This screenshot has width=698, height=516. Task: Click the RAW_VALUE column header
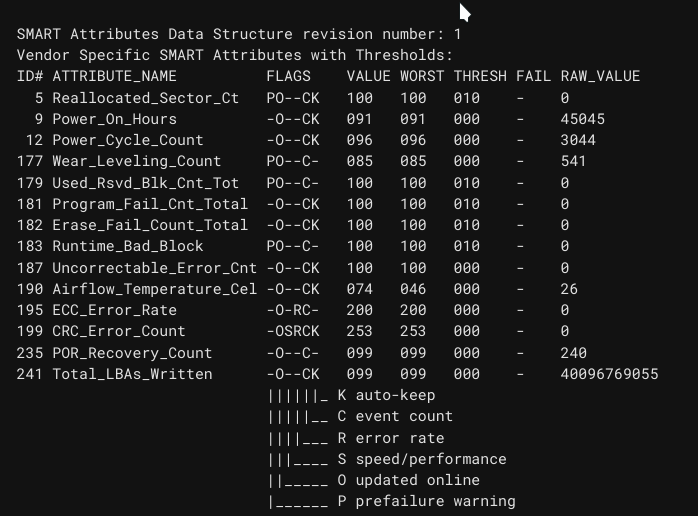[x=600, y=76]
